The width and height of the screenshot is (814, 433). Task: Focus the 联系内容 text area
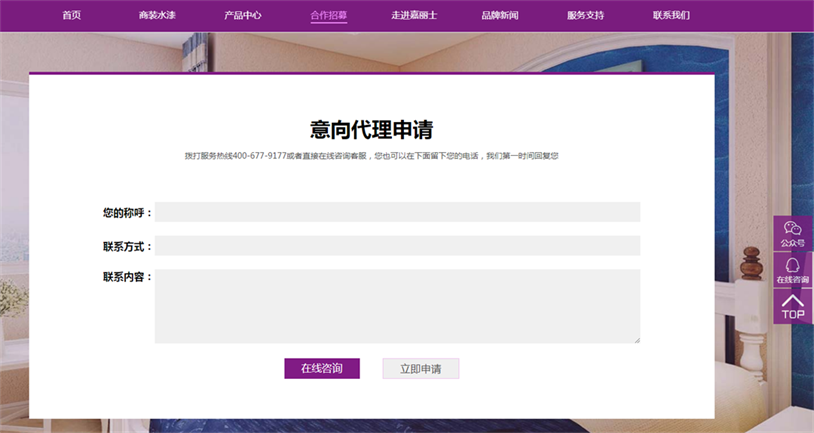397,305
